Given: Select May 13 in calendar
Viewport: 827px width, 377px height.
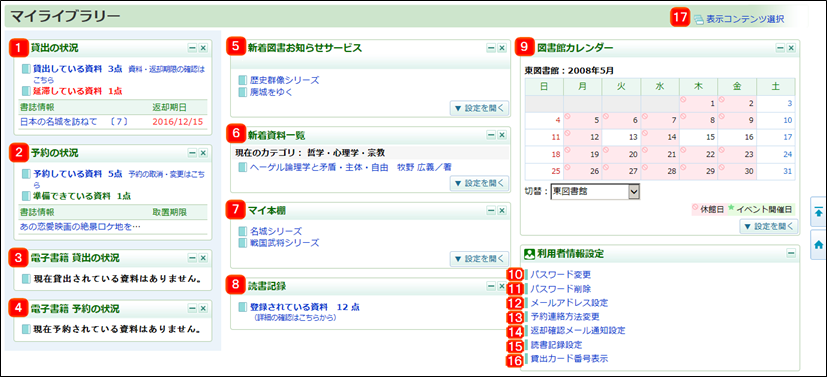Looking at the screenshot, I should pyautogui.click(x=621, y=138).
